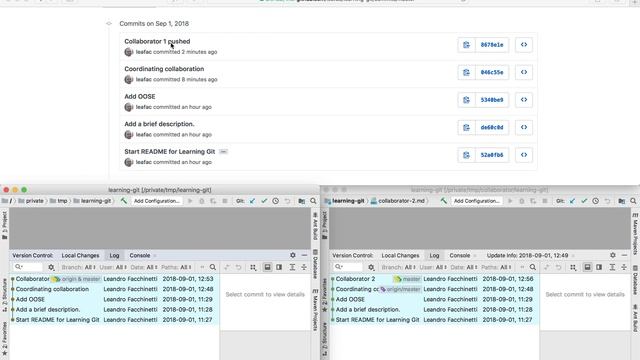
Task: Select Collaborator 2 commit row in collaborator window
Action: click(434, 279)
